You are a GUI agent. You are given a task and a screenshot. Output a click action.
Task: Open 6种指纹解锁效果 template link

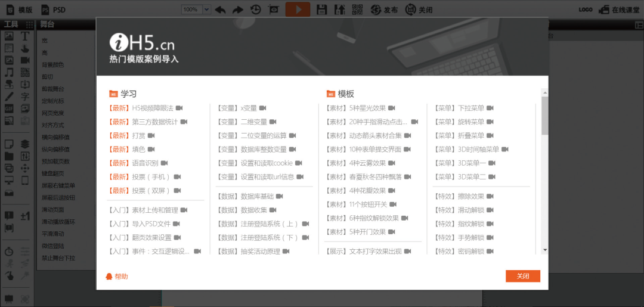(374, 218)
